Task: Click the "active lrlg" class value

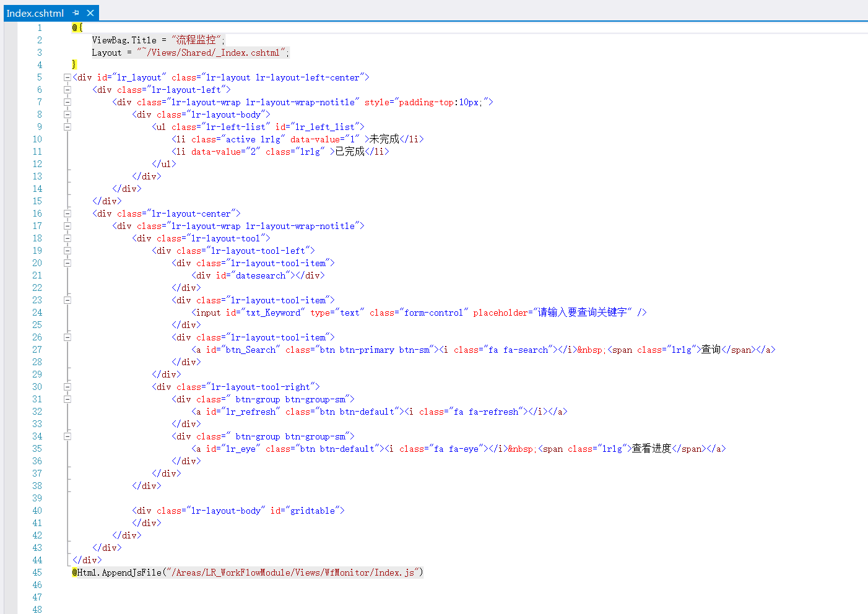Action: pos(253,139)
